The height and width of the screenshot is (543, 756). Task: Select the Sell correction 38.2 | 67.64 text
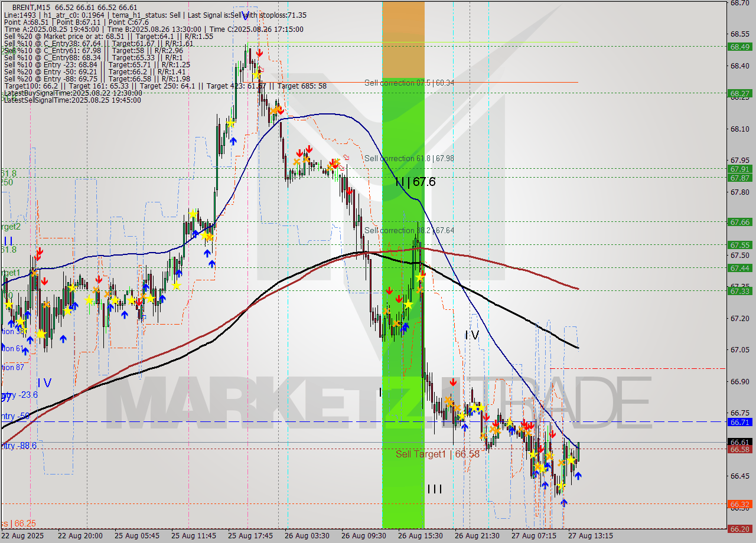[408, 230]
